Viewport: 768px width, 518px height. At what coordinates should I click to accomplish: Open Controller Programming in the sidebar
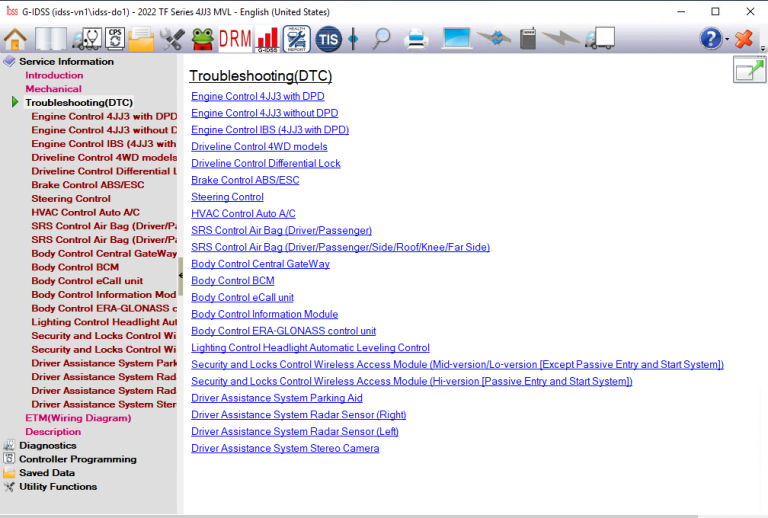click(78, 459)
